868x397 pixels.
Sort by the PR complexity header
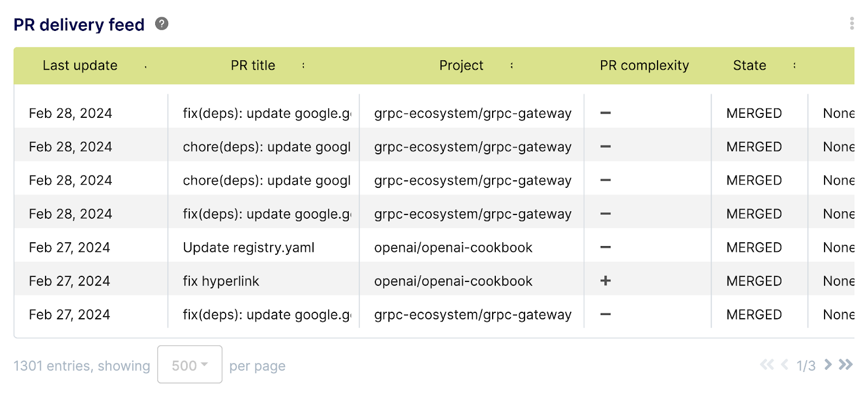pyautogui.click(x=644, y=66)
